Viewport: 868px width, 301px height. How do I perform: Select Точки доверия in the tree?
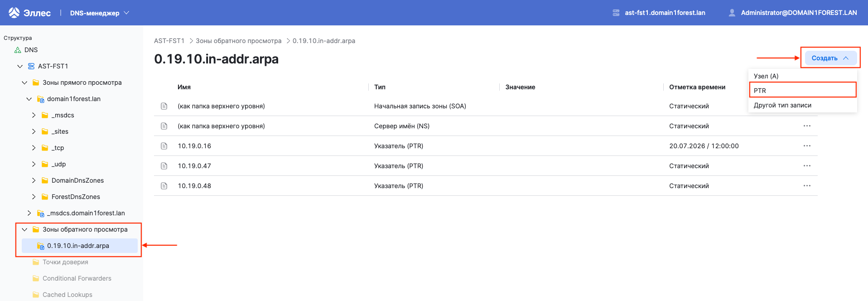pos(65,262)
